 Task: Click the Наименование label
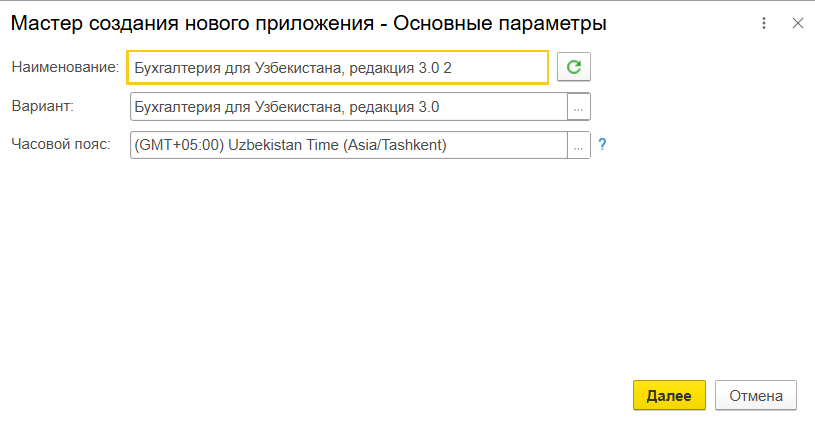[65, 67]
